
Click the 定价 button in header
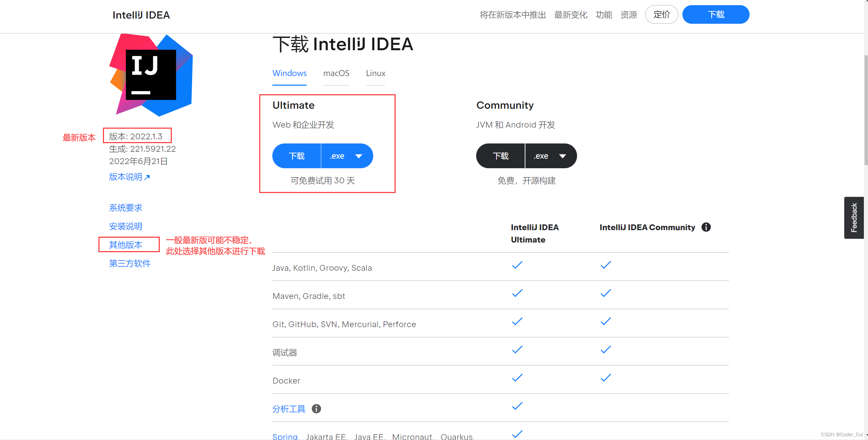(x=661, y=15)
